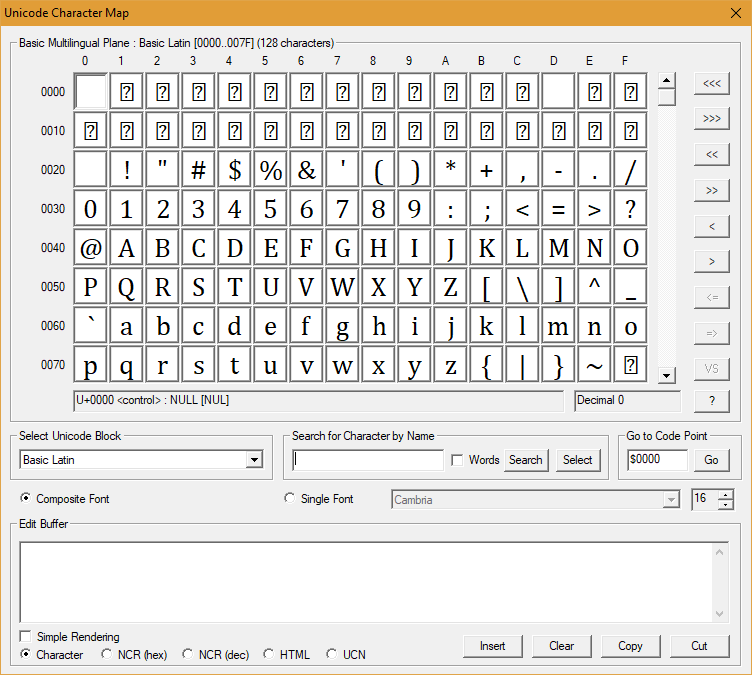The width and height of the screenshot is (752, 675).
Task: Click the single > next button
Action: click(712, 262)
